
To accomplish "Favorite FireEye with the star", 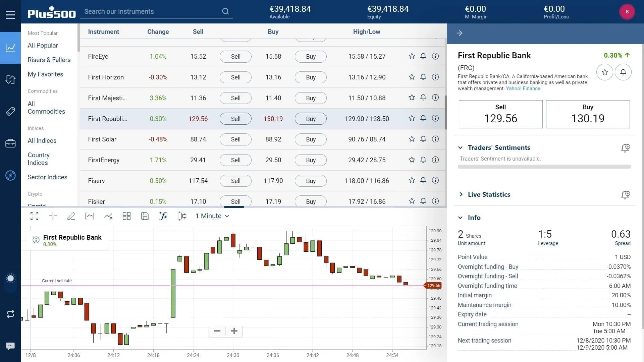I will click(412, 56).
